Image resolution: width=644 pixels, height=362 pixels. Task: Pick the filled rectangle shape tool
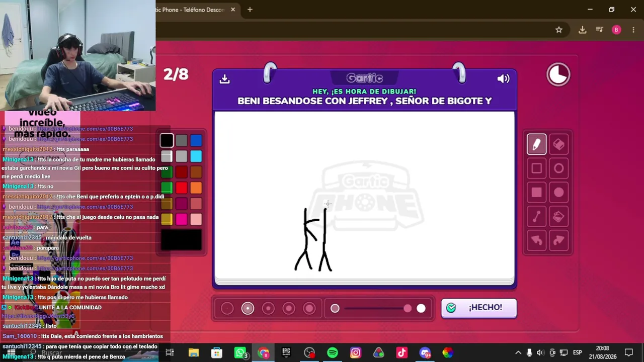(x=536, y=193)
